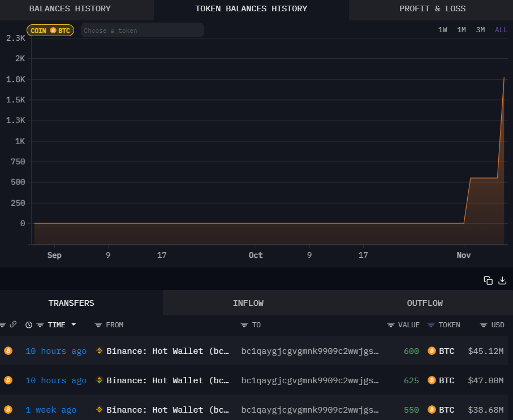
Task: Open the VALUE column filter
Action: [391, 325]
